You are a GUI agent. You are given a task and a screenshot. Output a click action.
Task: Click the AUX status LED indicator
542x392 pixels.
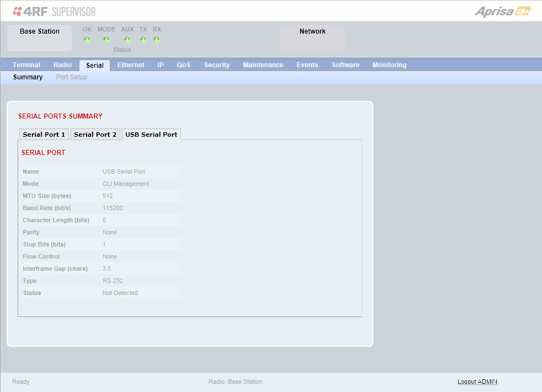pyautogui.click(x=127, y=40)
